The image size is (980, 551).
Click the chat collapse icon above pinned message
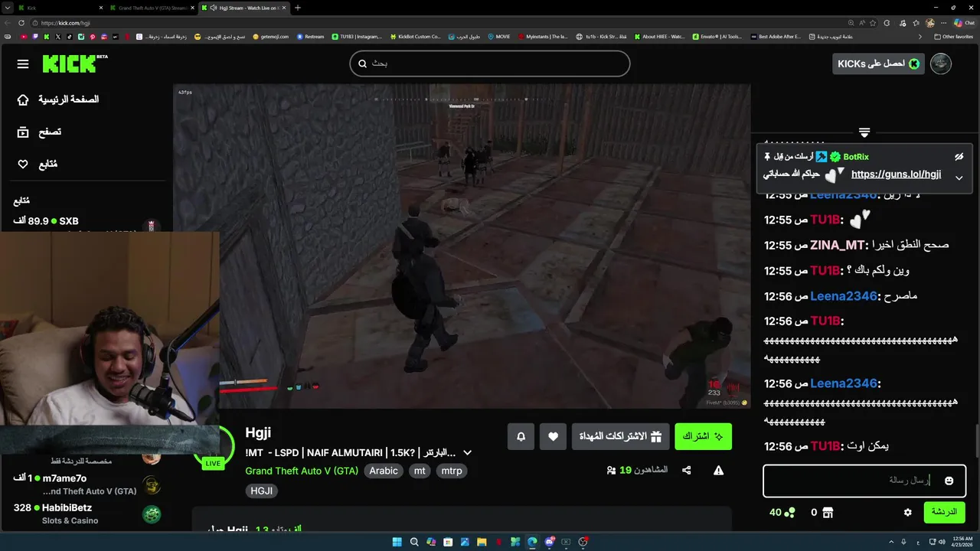[x=864, y=132]
